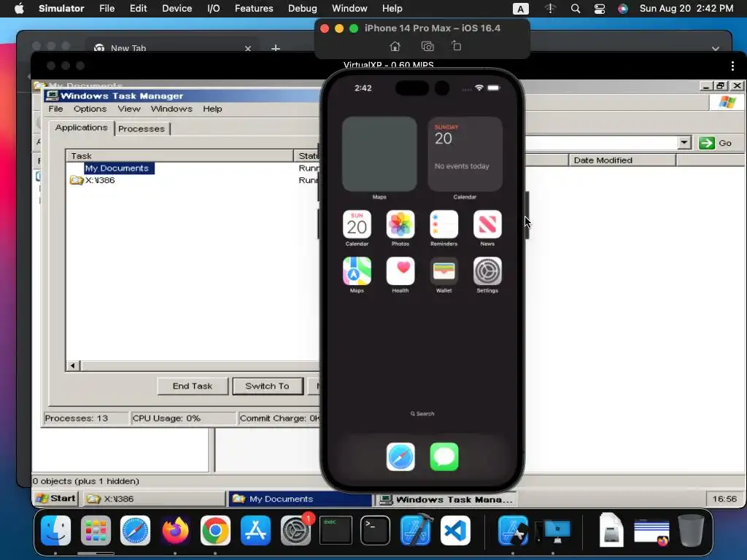Image resolution: width=747 pixels, height=560 pixels.
Task: Switch to the Applications tab in Task Manager
Action: (82, 128)
